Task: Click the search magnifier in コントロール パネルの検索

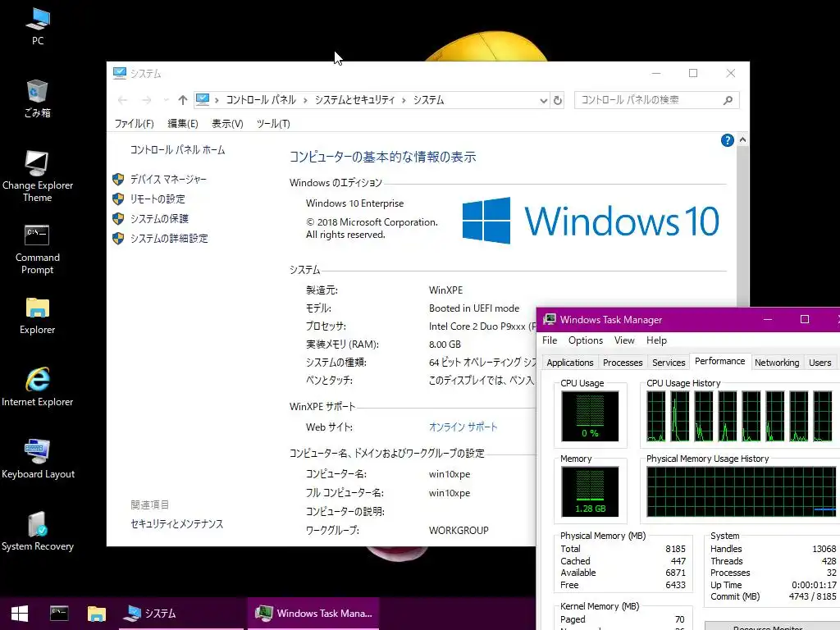Action: click(728, 100)
